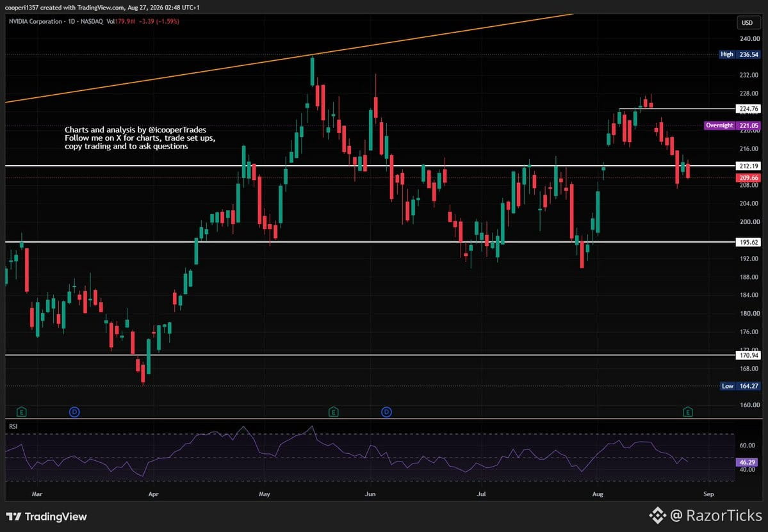
Task: Select the 212.19 horizontal line label
Action: 748,166
